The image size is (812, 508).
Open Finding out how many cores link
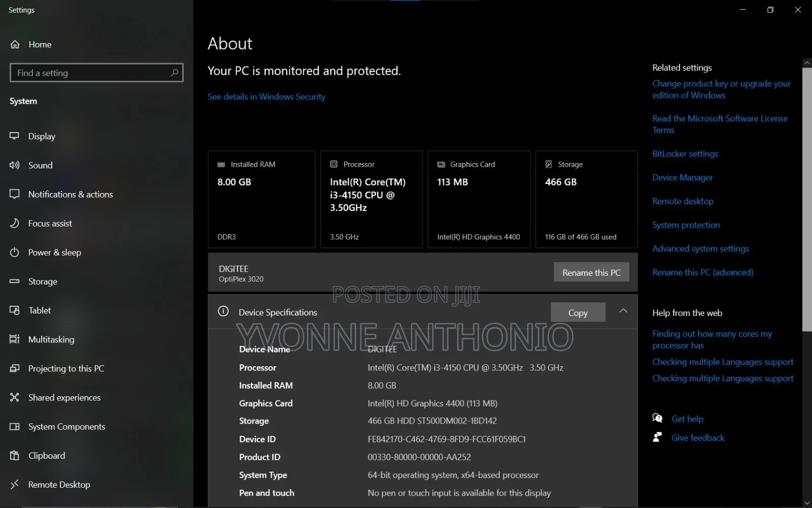[712, 339]
